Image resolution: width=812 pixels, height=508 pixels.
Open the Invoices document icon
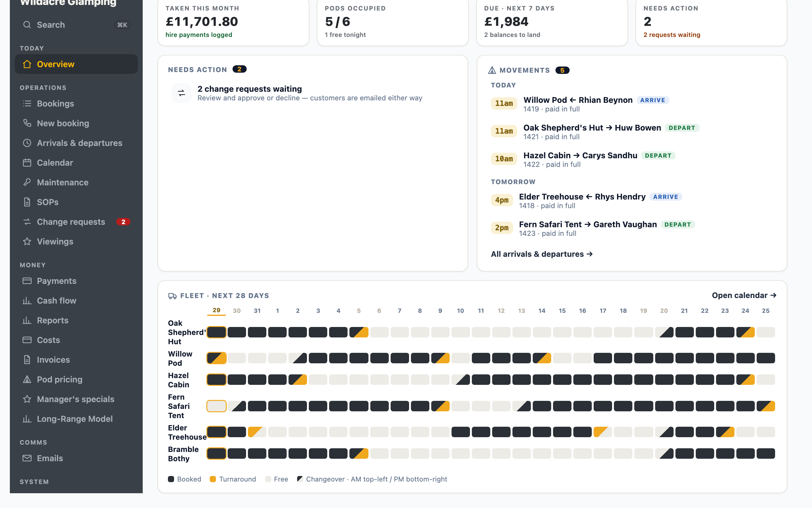click(27, 360)
